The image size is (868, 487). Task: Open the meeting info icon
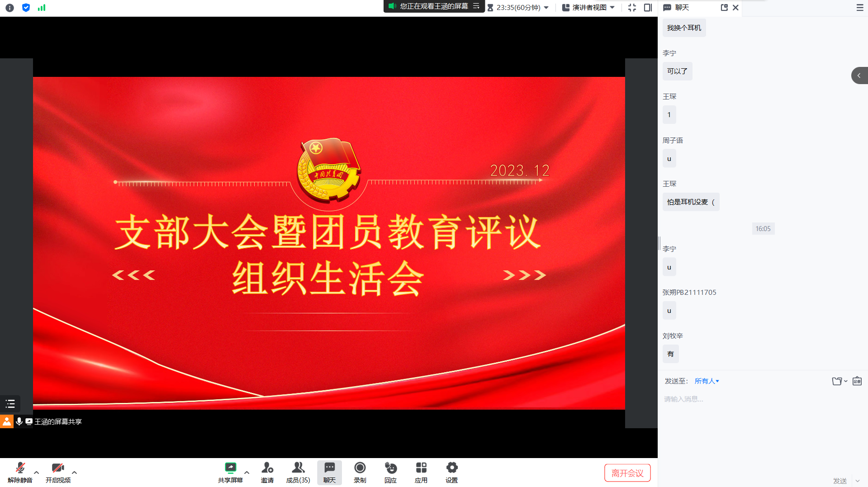[x=9, y=8]
